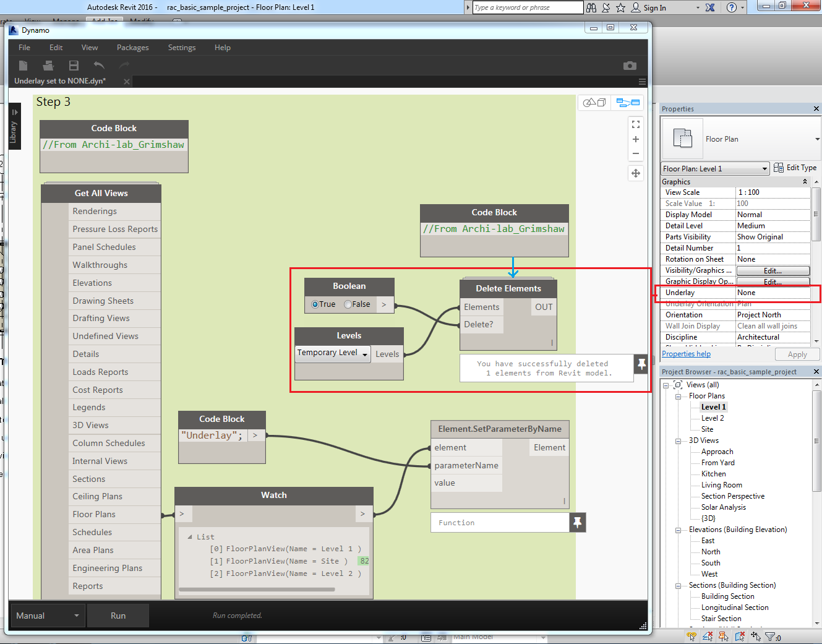Open the tab list icon in Dynamo
Screen dimensions: 822x644
click(x=642, y=82)
